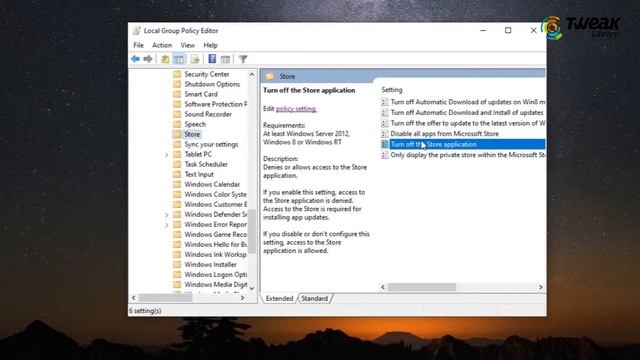Select Only display the private store setting
Image resolution: width=640 pixels, height=360 pixels.
[x=467, y=155]
